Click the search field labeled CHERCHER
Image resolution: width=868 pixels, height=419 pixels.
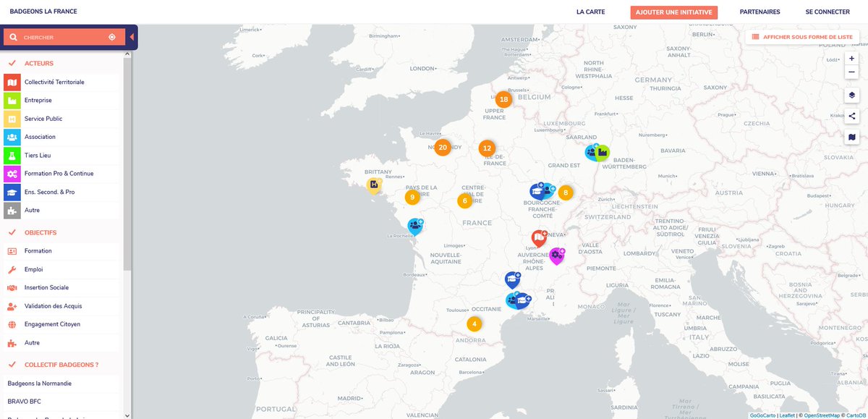pos(64,37)
